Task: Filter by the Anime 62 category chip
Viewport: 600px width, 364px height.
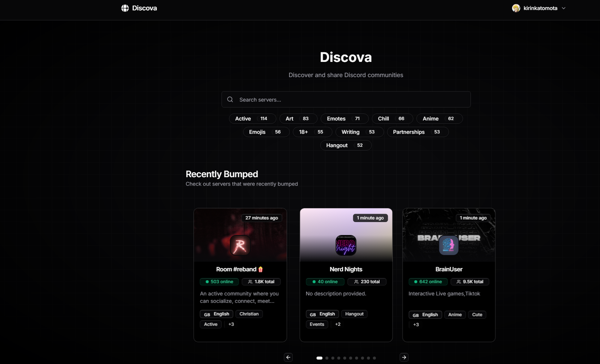Action: pyautogui.click(x=439, y=119)
